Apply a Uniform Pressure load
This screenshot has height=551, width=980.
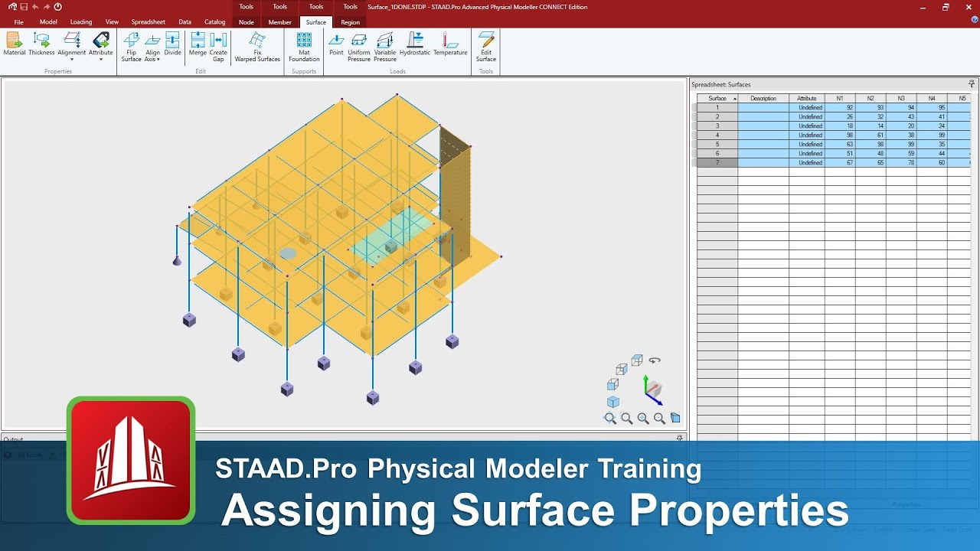pyautogui.click(x=359, y=47)
